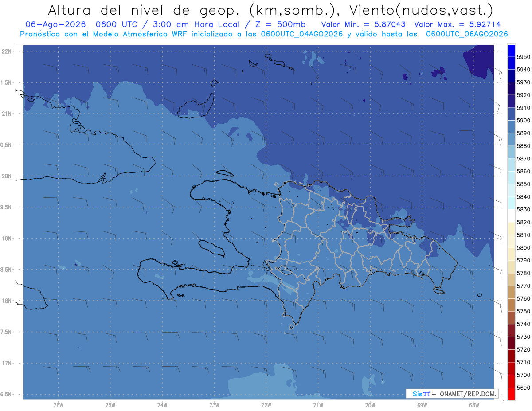Pick the bright blue swatch above 5950

[x=511, y=51]
